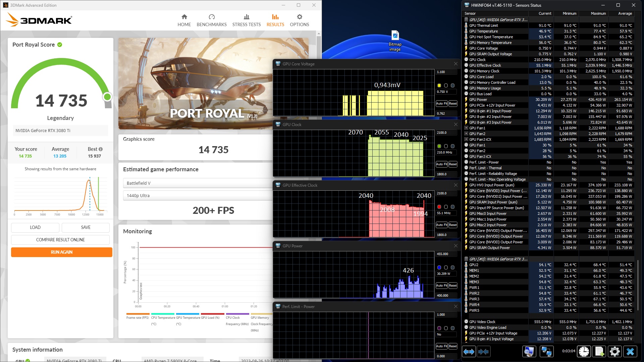Go to the 3DMark Home tab

coord(184,20)
